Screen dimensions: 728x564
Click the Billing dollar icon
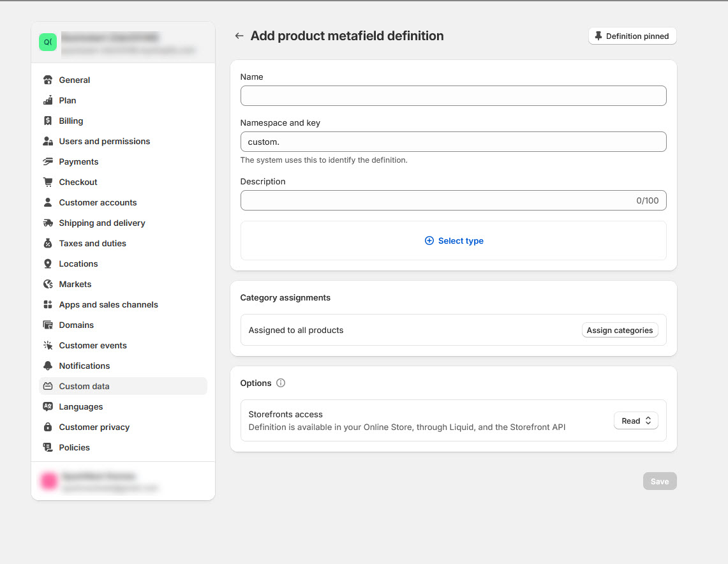pyautogui.click(x=48, y=121)
